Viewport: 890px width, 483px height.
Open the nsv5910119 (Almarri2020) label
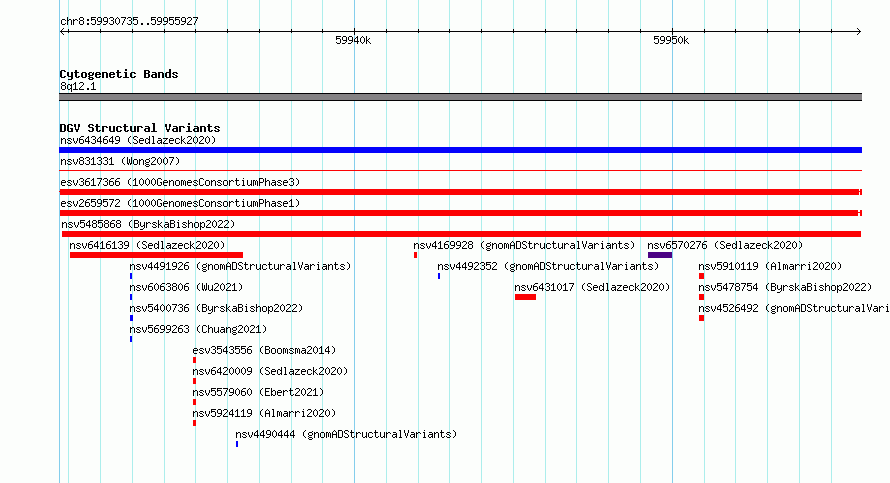point(770,266)
